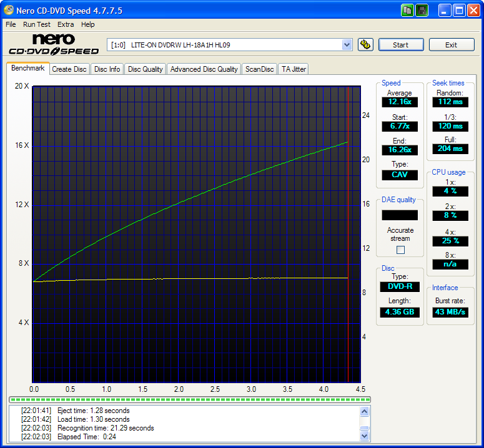Open the drive options icon beside Start
This screenshot has height=448, width=484.
pos(365,45)
